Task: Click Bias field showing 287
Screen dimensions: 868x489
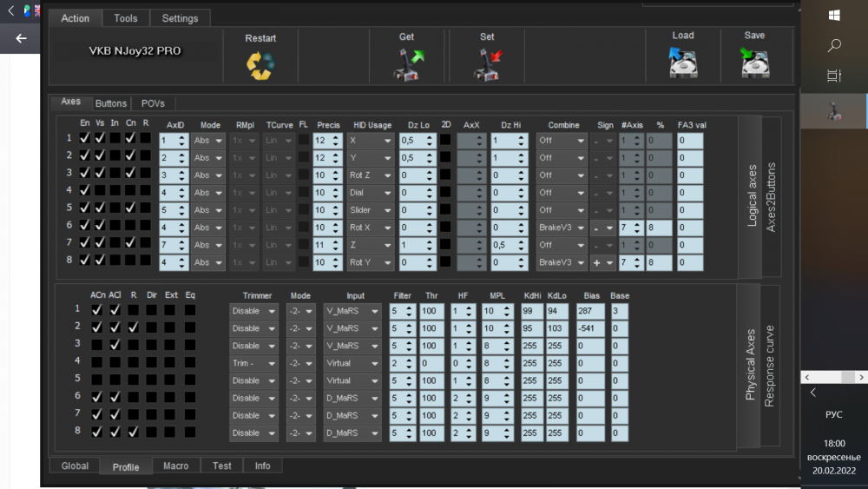Action: pos(590,311)
